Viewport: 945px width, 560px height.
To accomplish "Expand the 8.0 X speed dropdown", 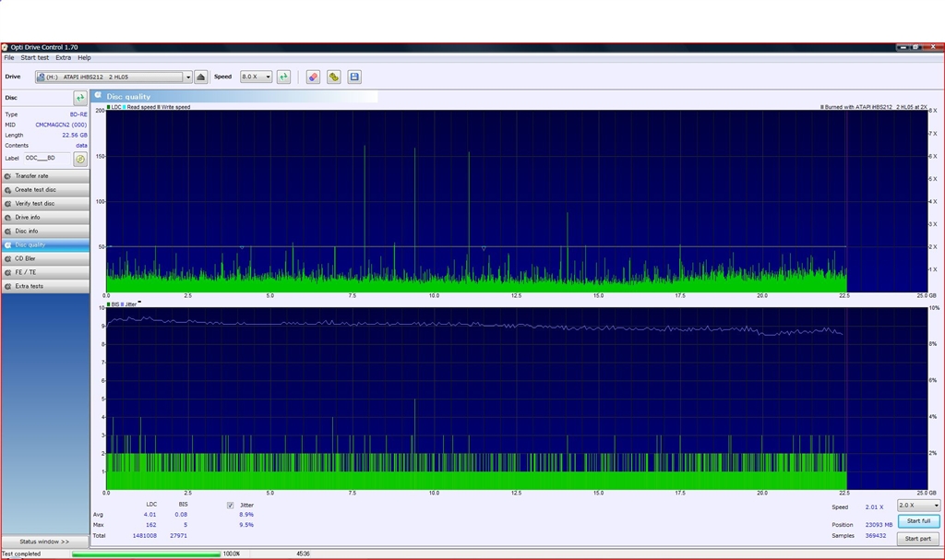I will [x=268, y=77].
